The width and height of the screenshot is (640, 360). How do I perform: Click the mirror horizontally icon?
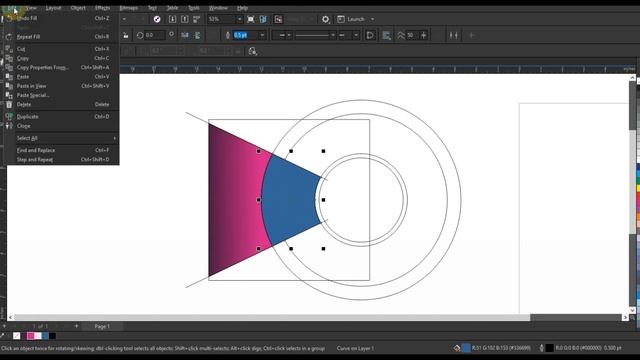click(185, 36)
